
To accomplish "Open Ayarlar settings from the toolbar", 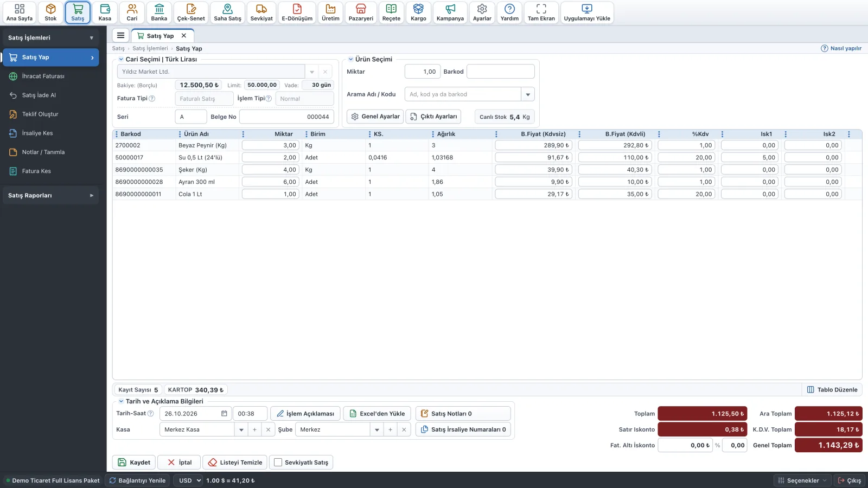I will [482, 12].
